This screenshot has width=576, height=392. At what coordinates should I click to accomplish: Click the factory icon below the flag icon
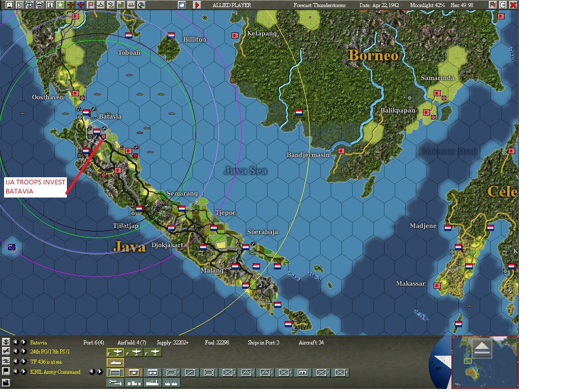click(x=6, y=383)
